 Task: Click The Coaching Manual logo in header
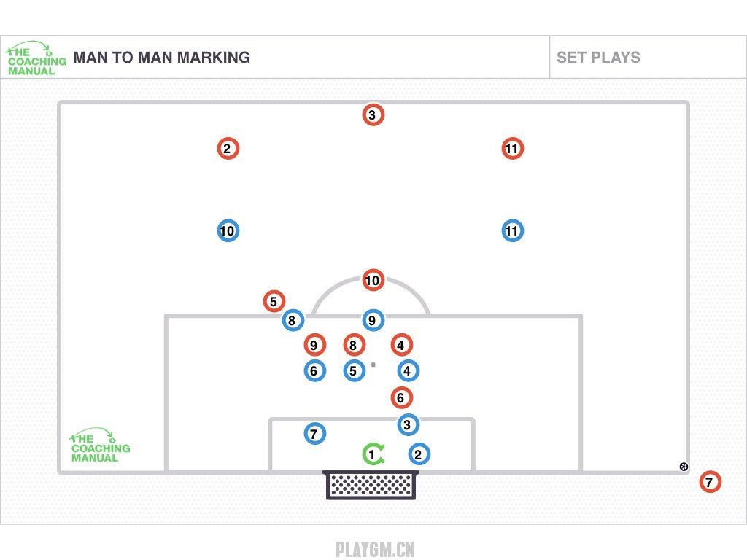tap(36, 58)
